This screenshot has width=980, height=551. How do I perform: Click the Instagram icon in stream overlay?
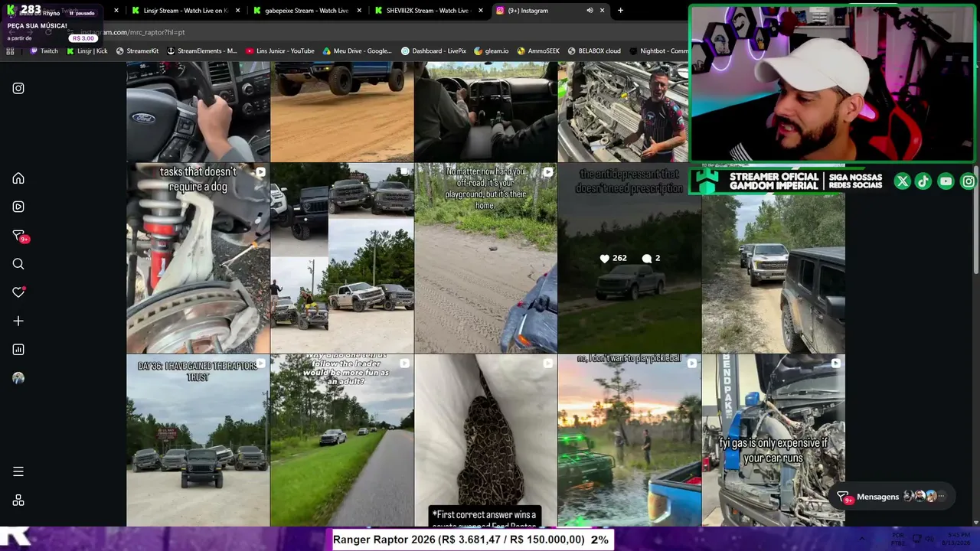969,181
